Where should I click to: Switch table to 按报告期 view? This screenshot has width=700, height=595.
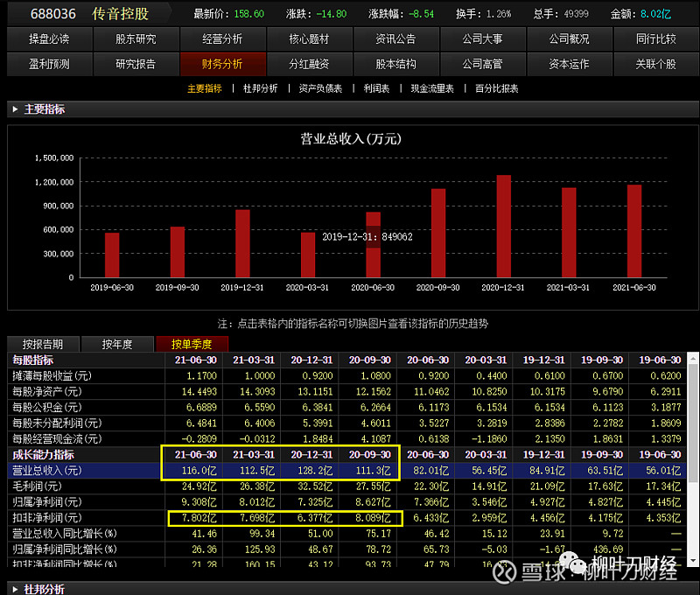(43, 344)
